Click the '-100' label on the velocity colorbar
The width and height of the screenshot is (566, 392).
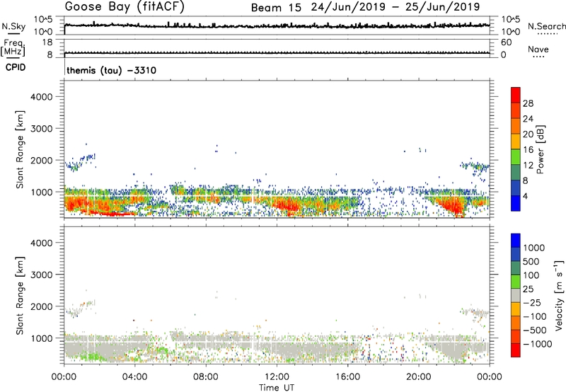tap(535, 316)
